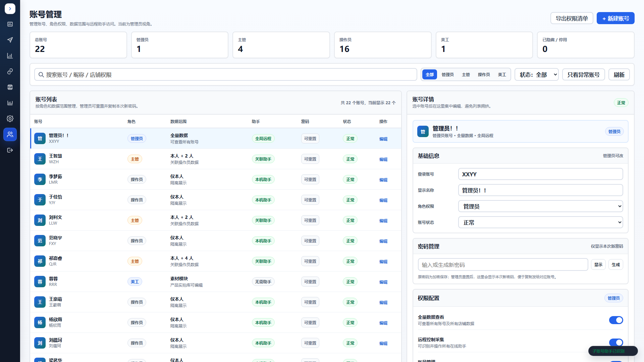
Task: Click the 新建账号 button
Action: tap(615, 18)
